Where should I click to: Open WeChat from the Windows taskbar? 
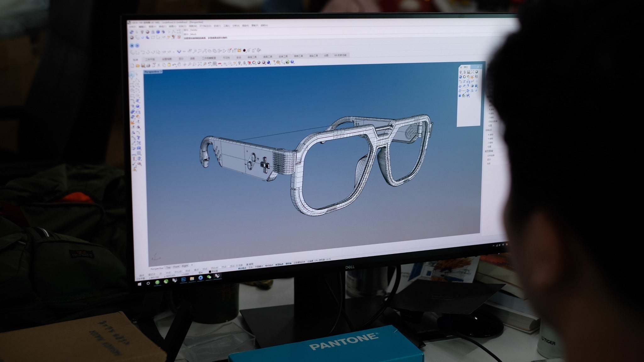209,277
